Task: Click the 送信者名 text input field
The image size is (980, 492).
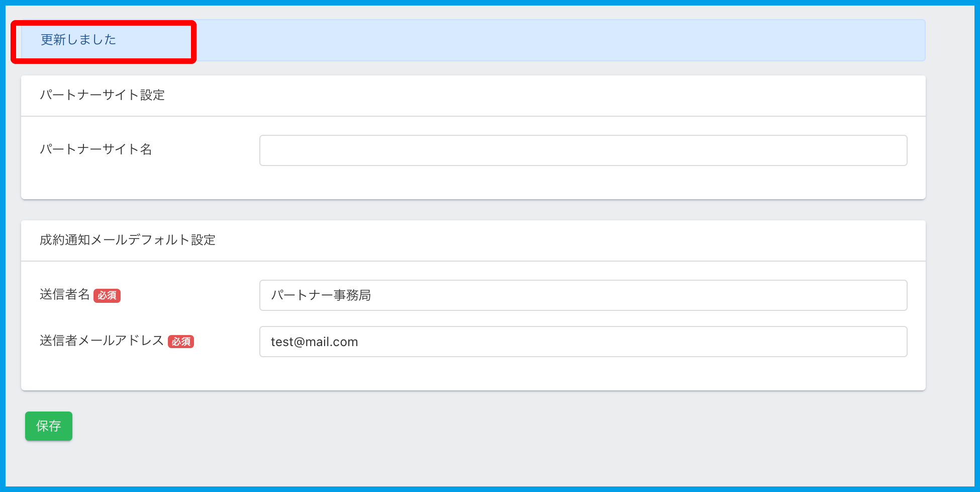Action: click(x=583, y=295)
